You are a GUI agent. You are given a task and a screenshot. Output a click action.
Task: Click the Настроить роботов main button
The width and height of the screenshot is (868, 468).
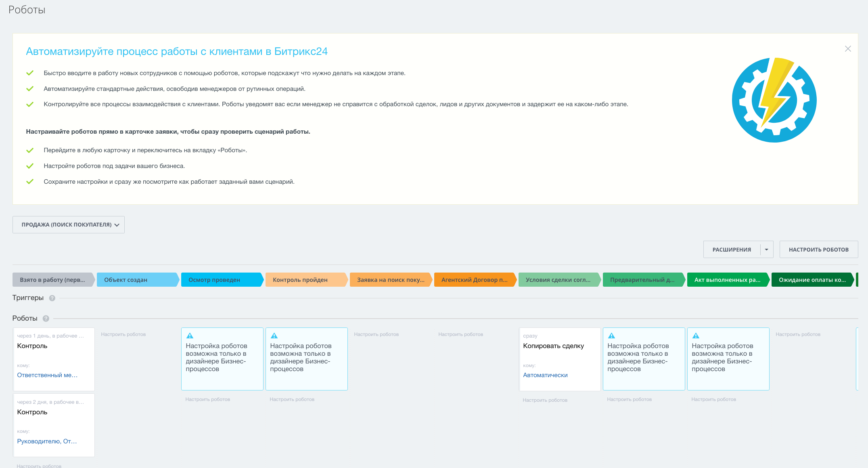(818, 250)
